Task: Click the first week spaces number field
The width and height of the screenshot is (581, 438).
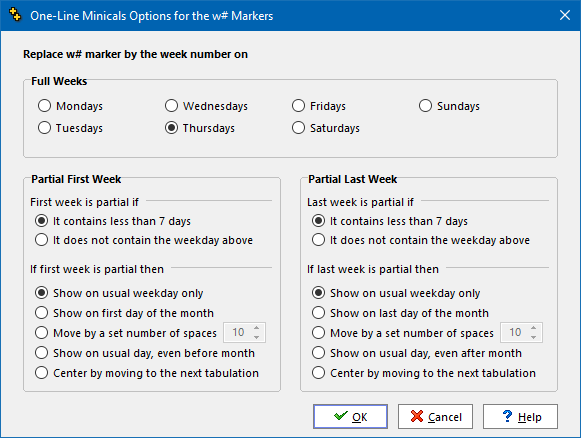Action: [x=238, y=332]
